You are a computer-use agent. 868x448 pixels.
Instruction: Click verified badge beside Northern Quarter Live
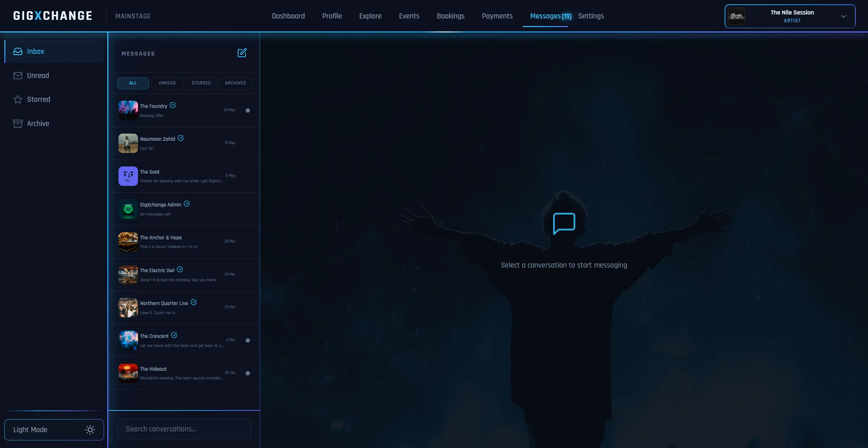pyautogui.click(x=194, y=303)
